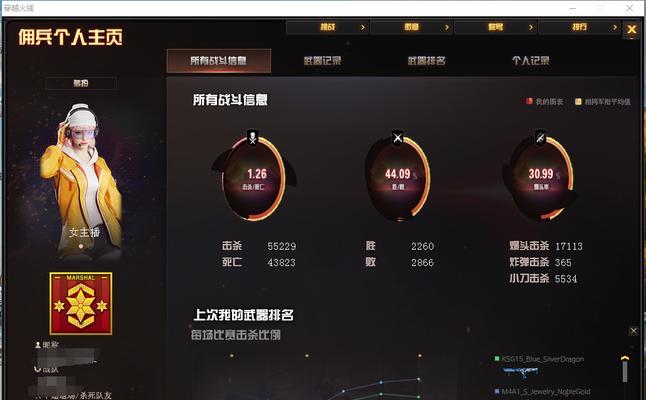Viewport: 646px width, 400px height.
Task: Toggle the green KSG15_Blue_SilverDragon legend square
Action: (x=497, y=359)
